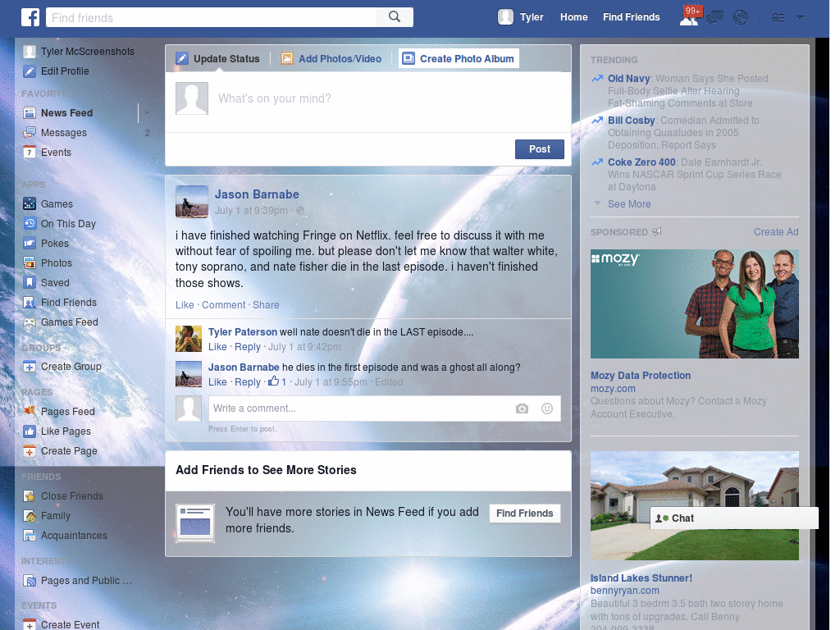Open Tyler McScreenshots profile in sidebar

(x=87, y=52)
